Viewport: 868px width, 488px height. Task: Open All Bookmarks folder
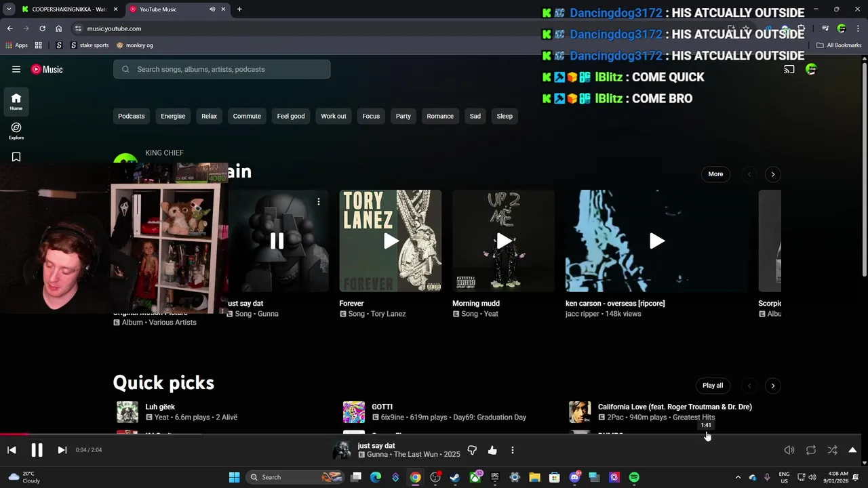click(x=839, y=45)
